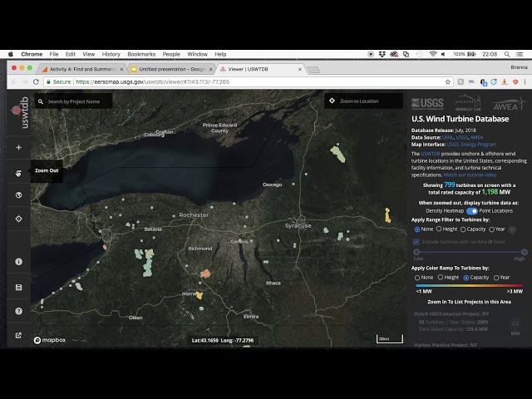Image resolution: width=532 pixels, height=399 pixels.
Task: Click the save disk icon in sidebar
Action: click(18, 288)
